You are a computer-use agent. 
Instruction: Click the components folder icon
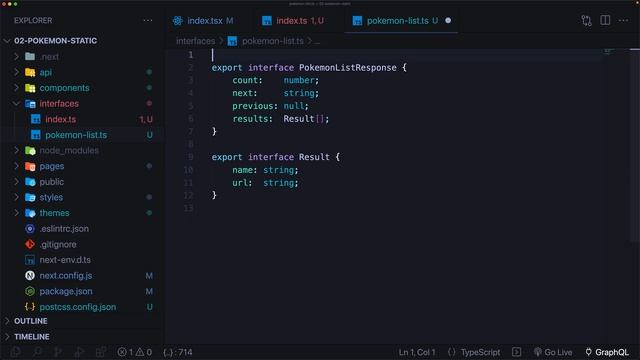pos(30,88)
